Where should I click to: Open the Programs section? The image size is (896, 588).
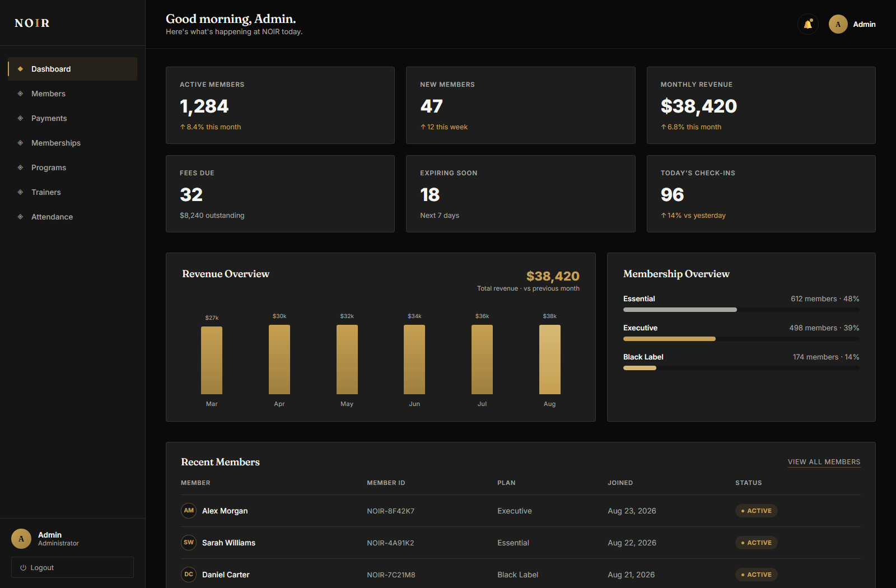click(x=73, y=167)
